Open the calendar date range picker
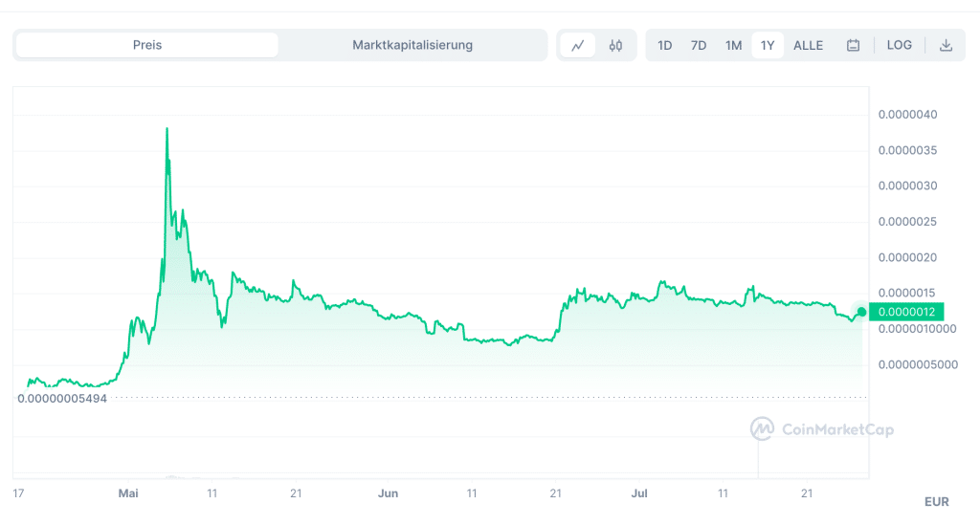The height and width of the screenshot is (525, 980). pyautogui.click(x=853, y=45)
